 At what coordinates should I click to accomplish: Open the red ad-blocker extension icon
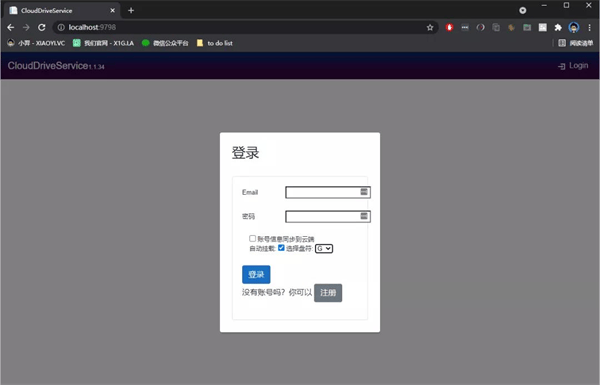[449, 27]
